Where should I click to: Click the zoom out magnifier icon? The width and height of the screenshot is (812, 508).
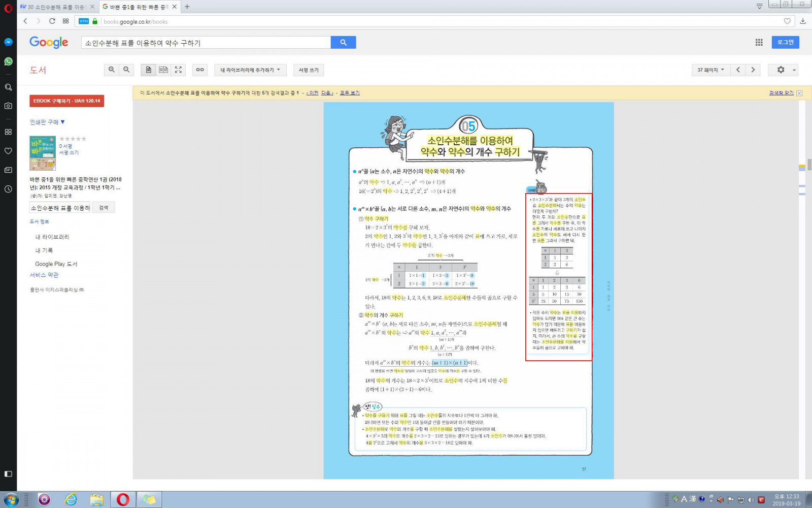coord(126,70)
